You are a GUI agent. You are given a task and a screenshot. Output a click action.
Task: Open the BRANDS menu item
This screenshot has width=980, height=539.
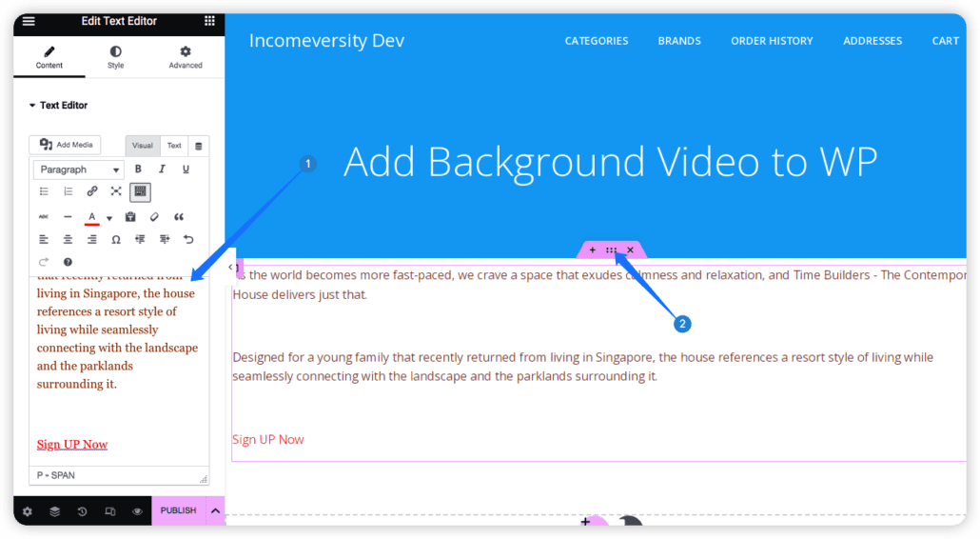pyautogui.click(x=678, y=41)
